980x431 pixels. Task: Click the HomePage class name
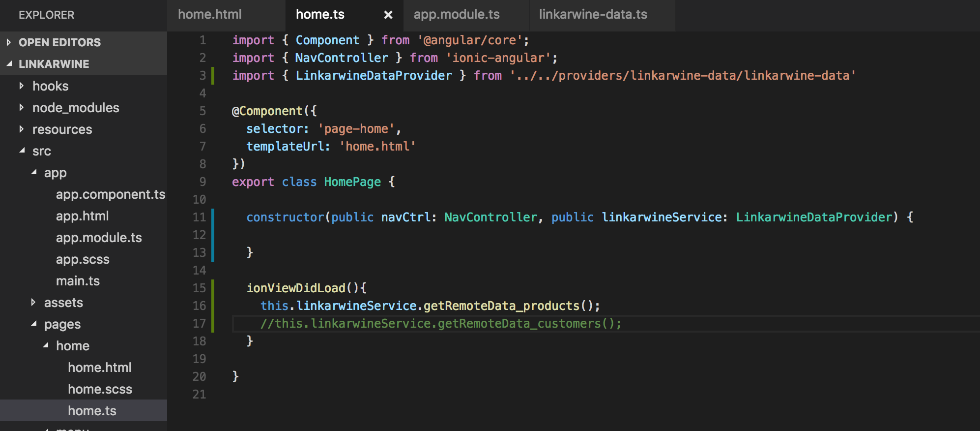coord(352,182)
